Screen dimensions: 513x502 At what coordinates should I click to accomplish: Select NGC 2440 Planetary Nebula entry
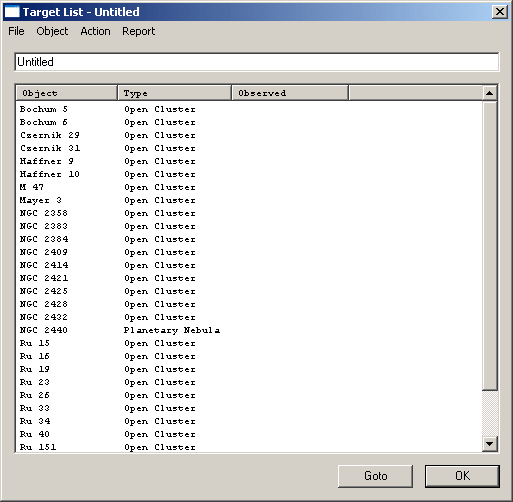(x=249, y=330)
